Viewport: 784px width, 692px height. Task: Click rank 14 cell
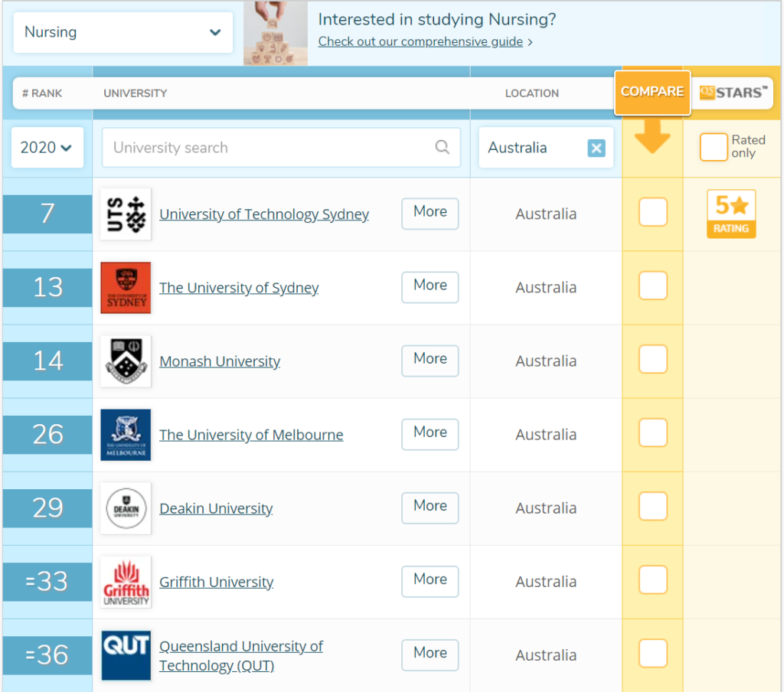click(47, 361)
